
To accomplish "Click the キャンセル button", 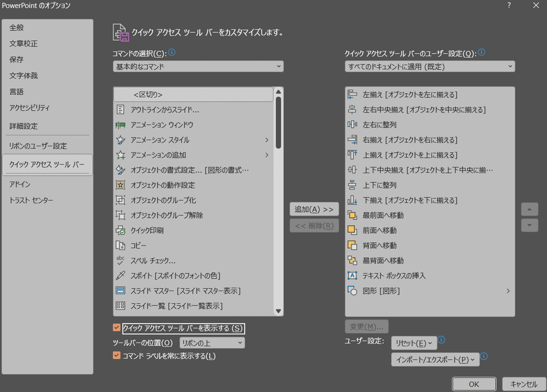I will click(524, 384).
